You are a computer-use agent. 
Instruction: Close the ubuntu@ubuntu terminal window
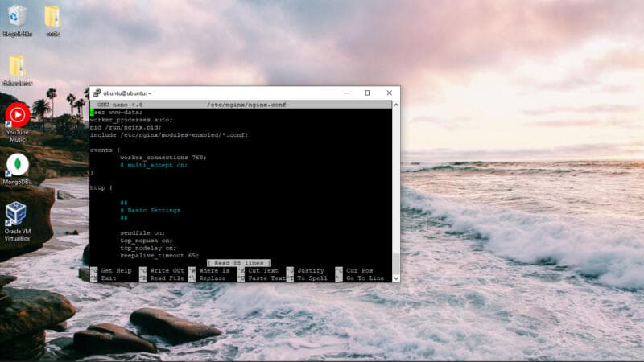click(389, 93)
